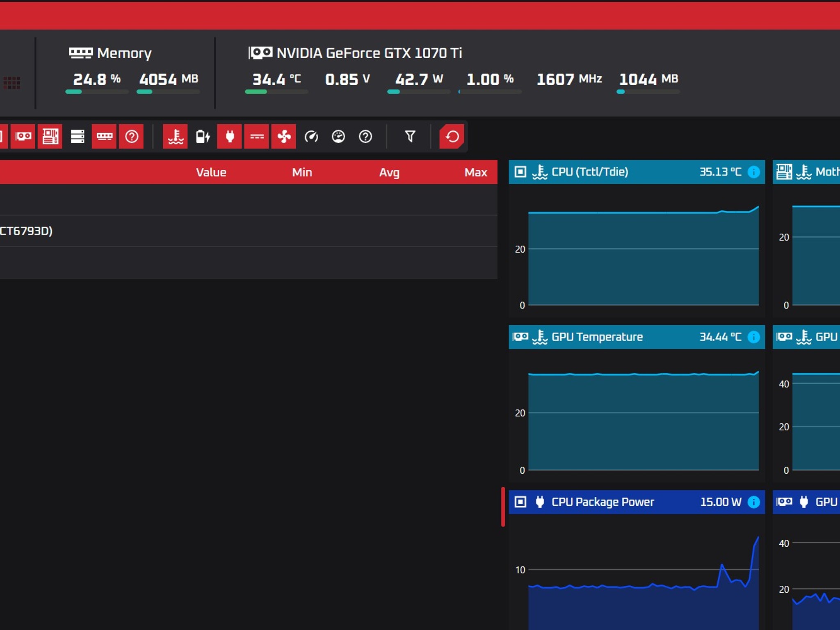Click the unhighlighted other-sensors question mark icon
The height and width of the screenshot is (630, 840).
(365, 136)
